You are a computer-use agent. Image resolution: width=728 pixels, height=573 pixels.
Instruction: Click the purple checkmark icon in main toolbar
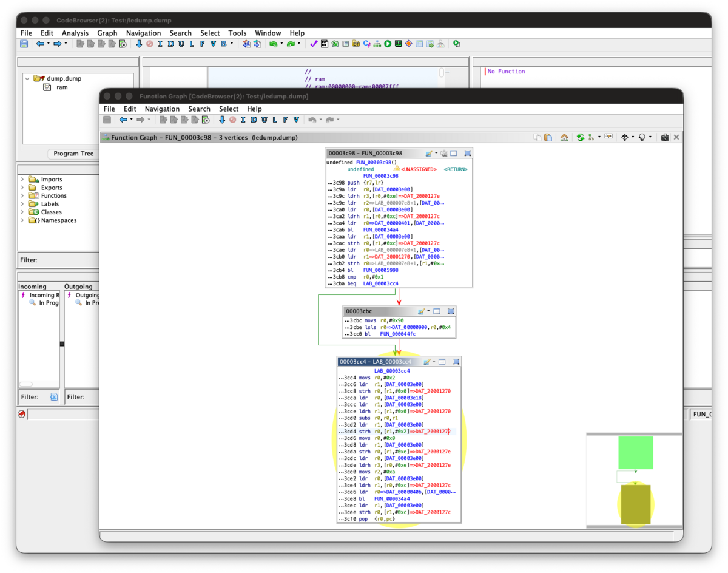[x=314, y=44]
